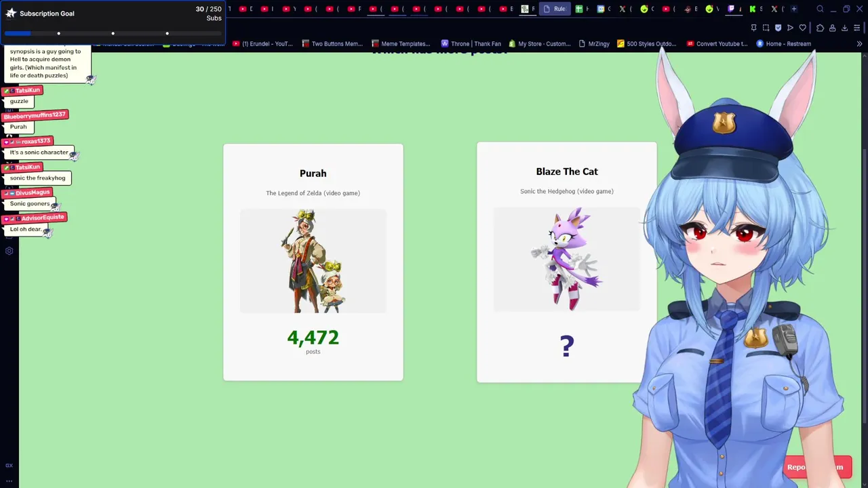The width and height of the screenshot is (868, 488).
Task: Click the 'It's a sonic character' message
Action: 39,152
